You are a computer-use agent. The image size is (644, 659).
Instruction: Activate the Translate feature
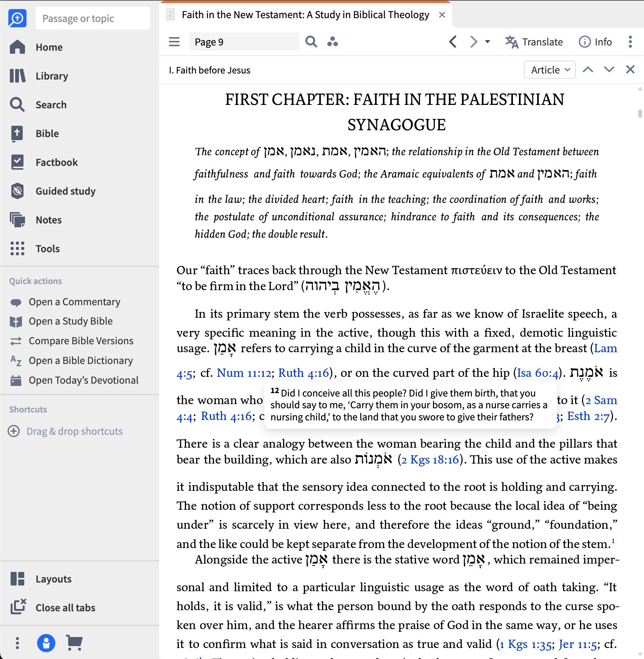(534, 42)
